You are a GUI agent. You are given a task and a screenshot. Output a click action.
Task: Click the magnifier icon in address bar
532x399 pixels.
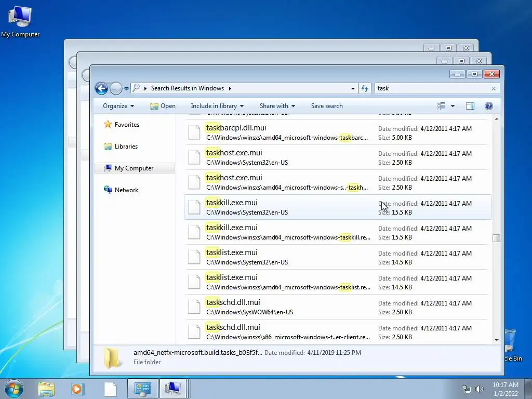(136, 88)
